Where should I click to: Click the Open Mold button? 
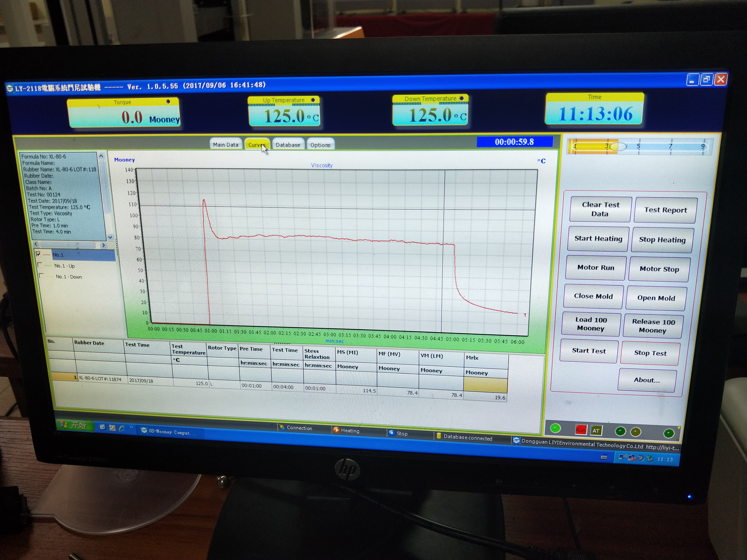[656, 298]
